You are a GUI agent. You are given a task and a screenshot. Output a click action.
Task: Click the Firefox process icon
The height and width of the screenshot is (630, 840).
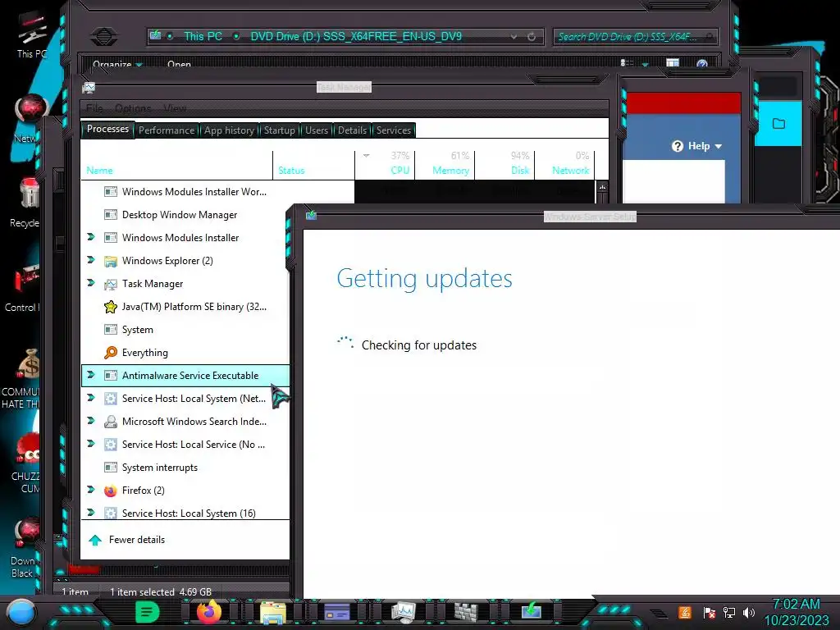pyautogui.click(x=111, y=491)
